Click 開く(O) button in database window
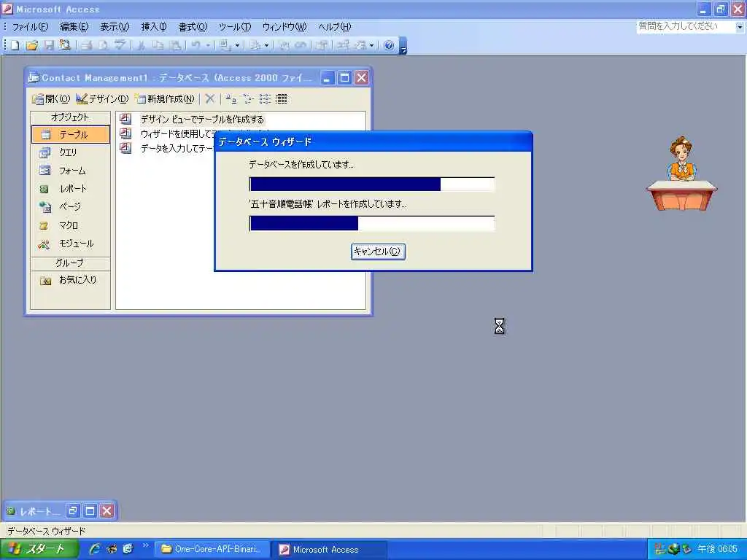The height and width of the screenshot is (560, 747). point(51,98)
